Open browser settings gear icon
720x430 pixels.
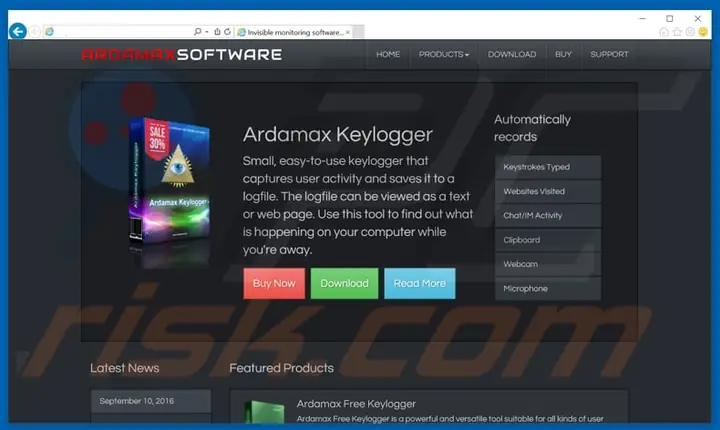[690, 32]
